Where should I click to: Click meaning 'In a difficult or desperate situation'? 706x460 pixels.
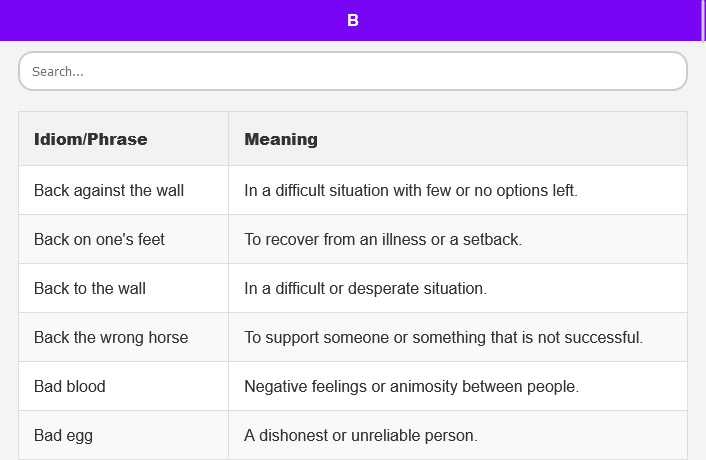pos(365,288)
